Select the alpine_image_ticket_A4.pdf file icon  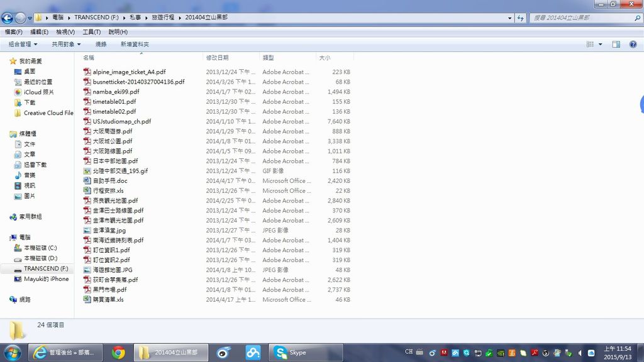pyautogui.click(x=87, y=72)
